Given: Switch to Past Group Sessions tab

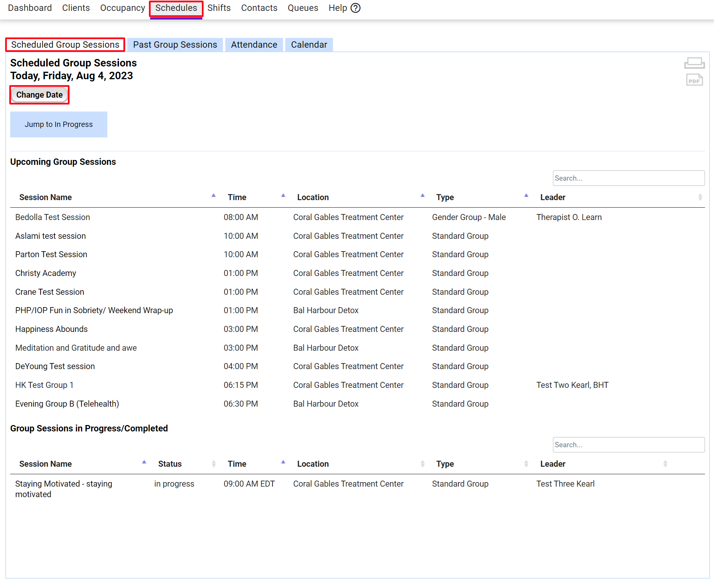Looking at the screenshot, I should (175, 45).
